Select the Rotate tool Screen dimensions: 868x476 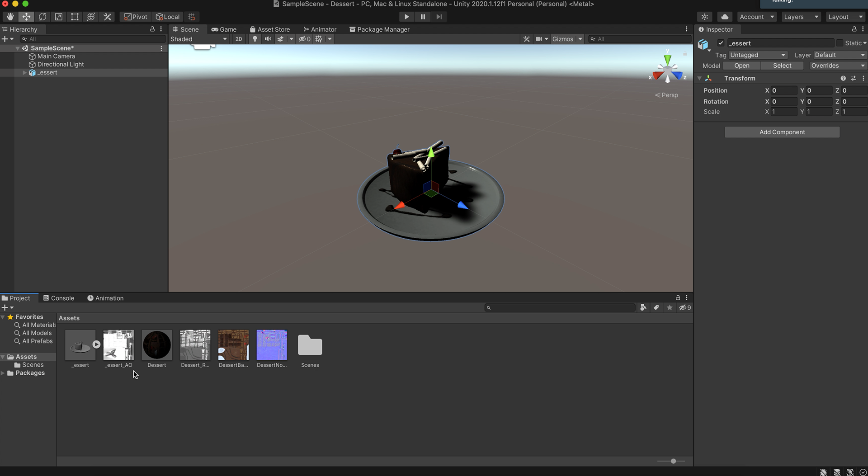[x=42, y=17]
